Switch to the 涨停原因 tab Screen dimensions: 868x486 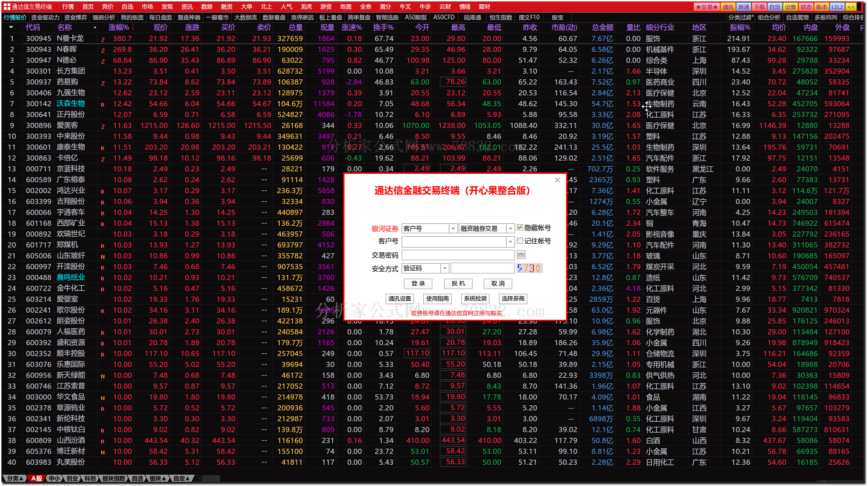[x=302, y=17]
